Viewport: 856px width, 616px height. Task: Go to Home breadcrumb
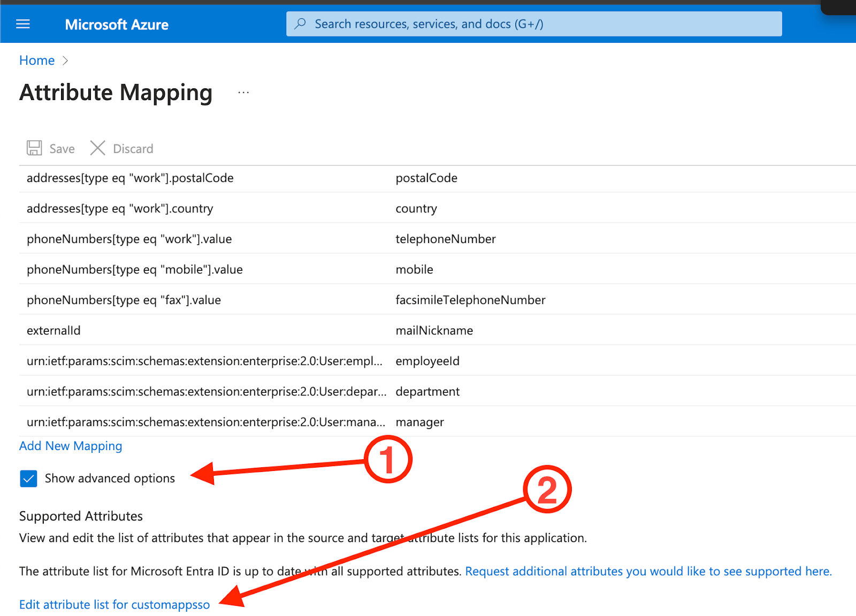point(37,60)
